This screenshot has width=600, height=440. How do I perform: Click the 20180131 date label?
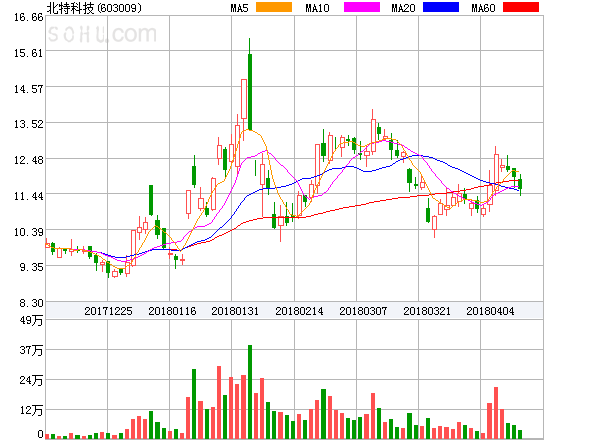235,311
